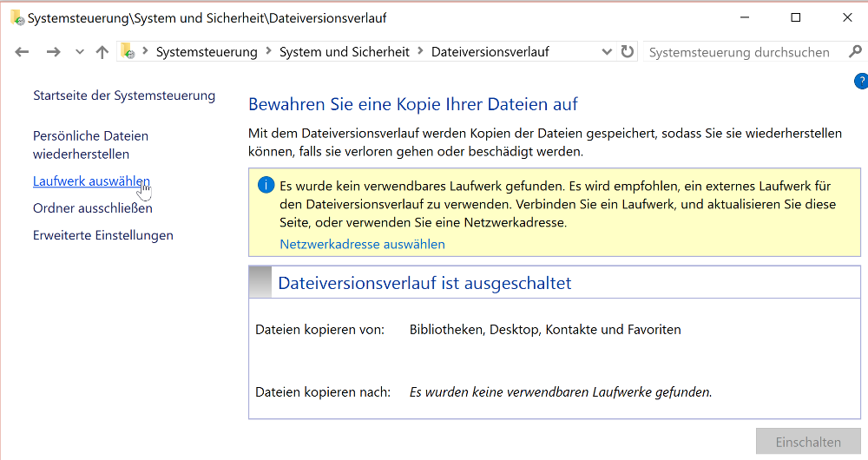Screen dimensions: 868x460
Task: Click into the Systemsteuerung durchsuchen search field
Action: pyautogui.click(x=742, y=52)
